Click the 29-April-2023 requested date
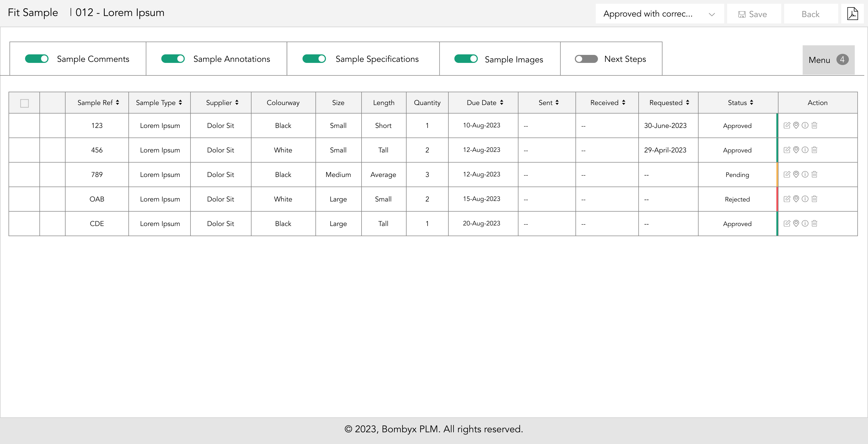 point(665,150)
